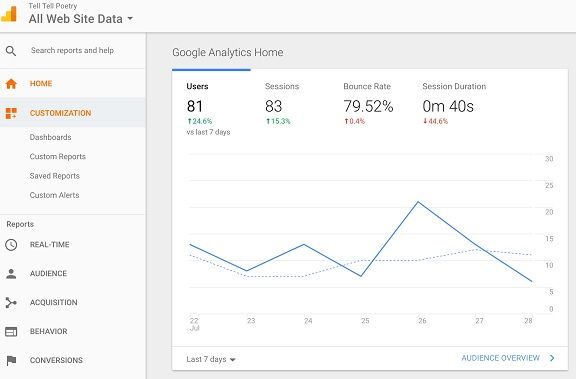Open the Last 7 days range dropdown
This screenshot has width=576, height=379.
pos(211,359)
